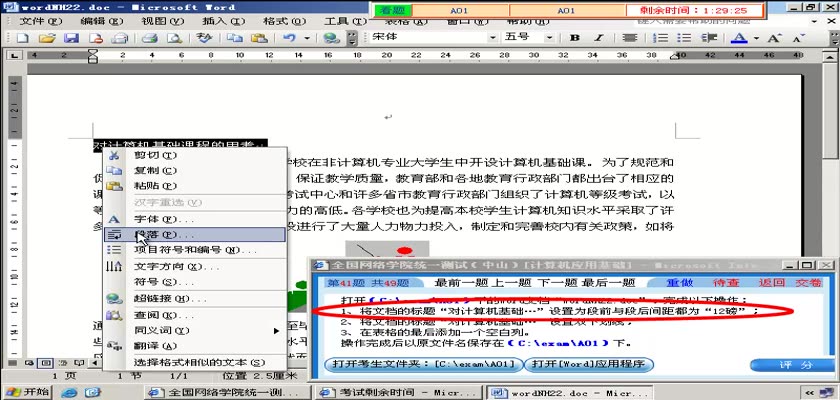
Task: Undo the last action with the toolbar arrow
Action: [x=290, y=38]
